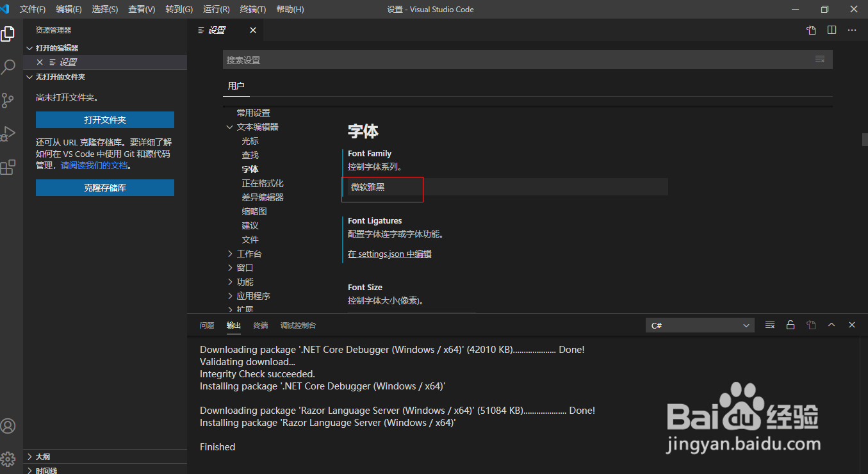868x474 pixels.
Task: Open the 运行(R) menu
Action: [216, 9]
